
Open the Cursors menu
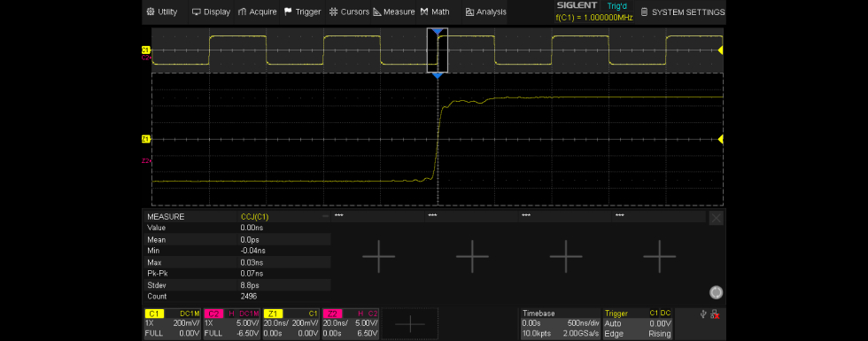349,12
